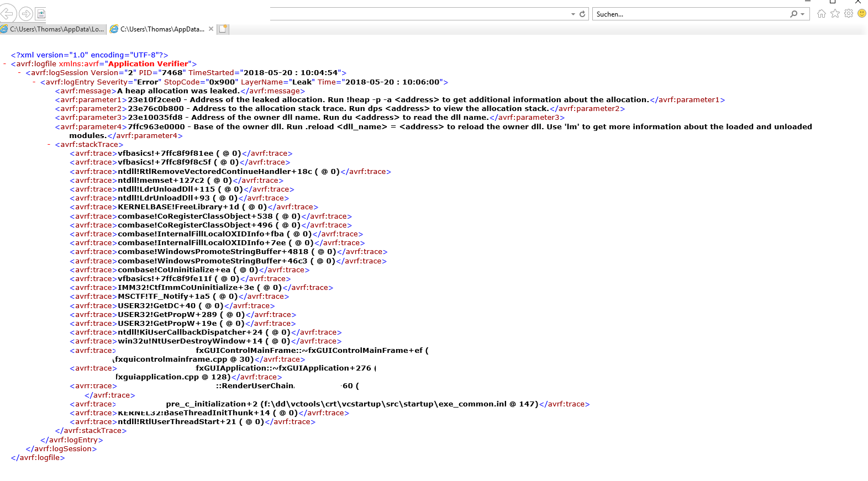Collapse the avrf:logfile root node
The image size is (868, 481).
[5, 64]
